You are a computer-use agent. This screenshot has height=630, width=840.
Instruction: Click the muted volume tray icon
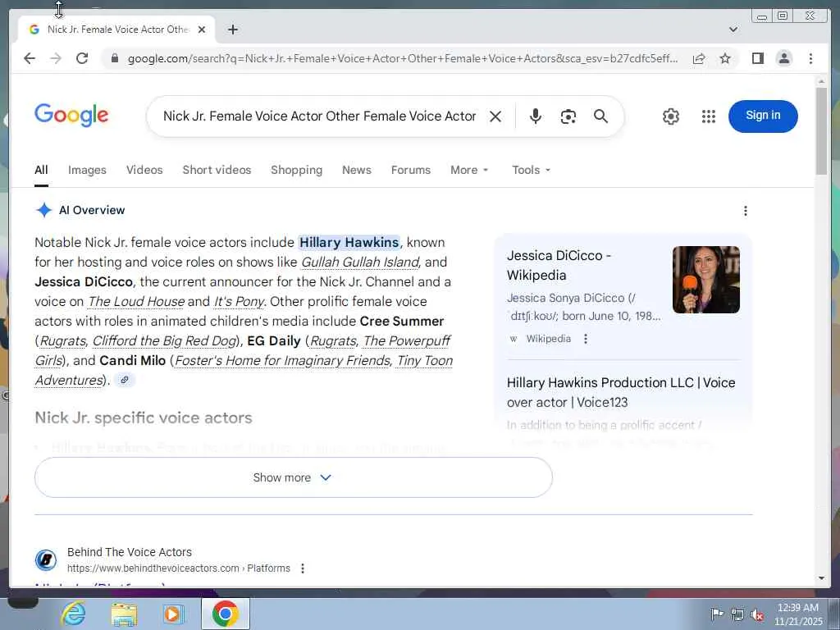coord(757,614)
